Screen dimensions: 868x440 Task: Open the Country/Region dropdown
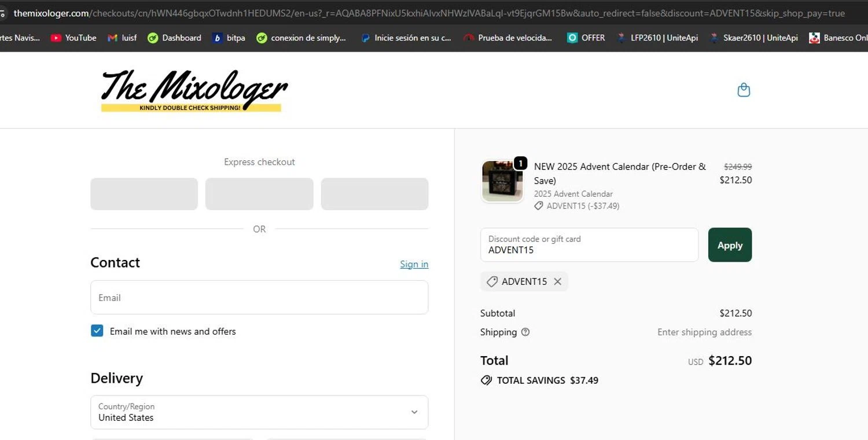(259, 412)
